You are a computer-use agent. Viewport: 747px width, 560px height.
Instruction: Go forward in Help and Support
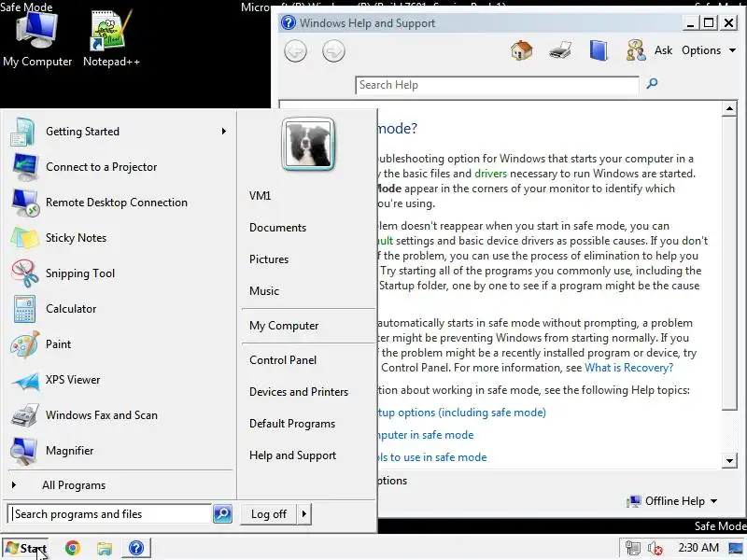coord(333,51)
